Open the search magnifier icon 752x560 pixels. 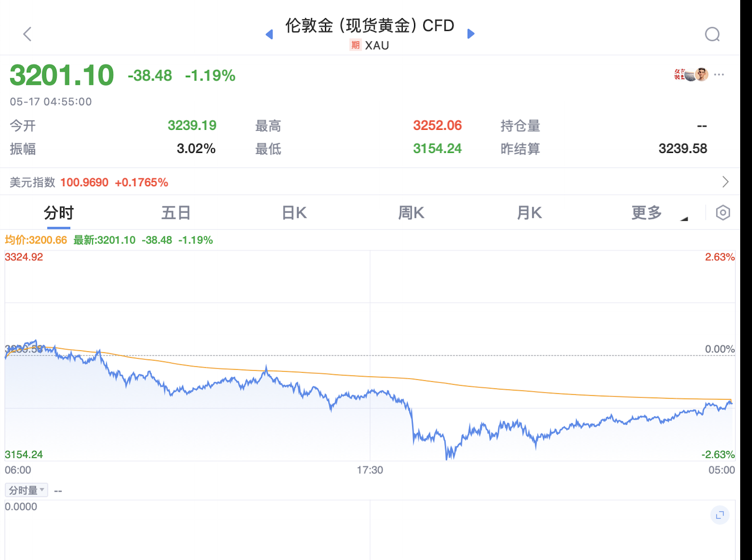pyautogui.click(x=712, y=34)
